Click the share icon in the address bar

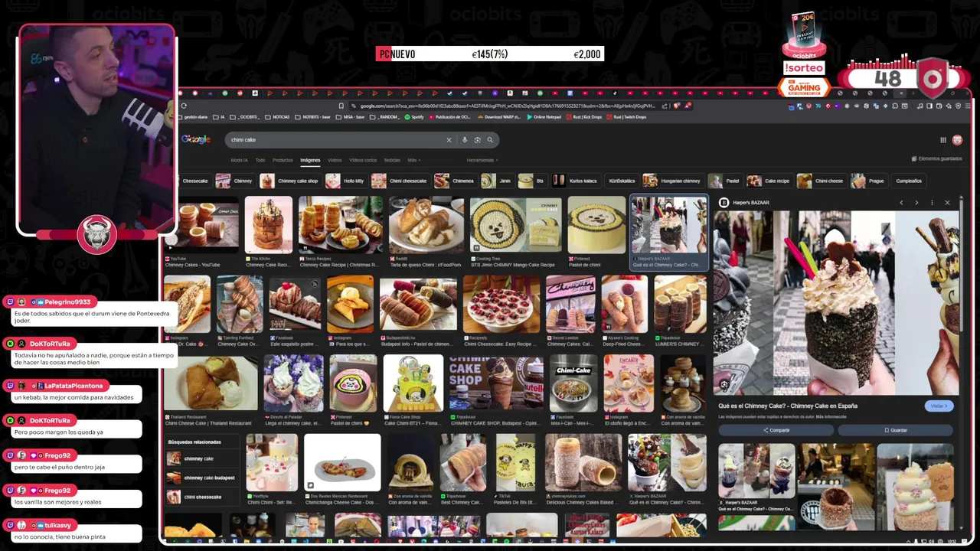[x=665, y=106]
